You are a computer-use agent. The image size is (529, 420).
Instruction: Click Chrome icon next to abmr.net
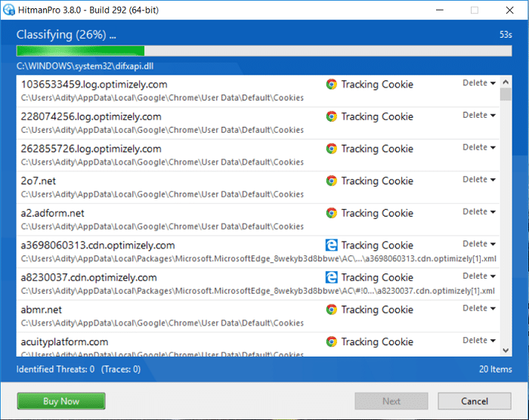point(331,310)
